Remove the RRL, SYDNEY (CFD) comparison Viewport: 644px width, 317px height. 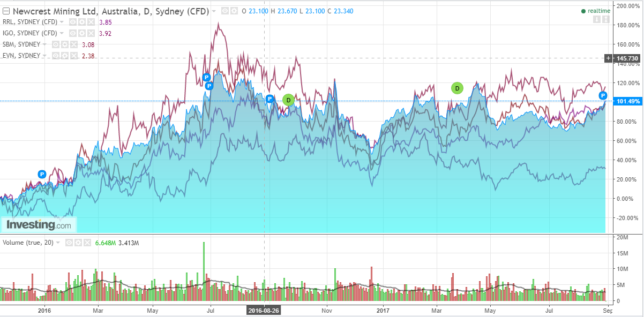(x=91, y=22)
